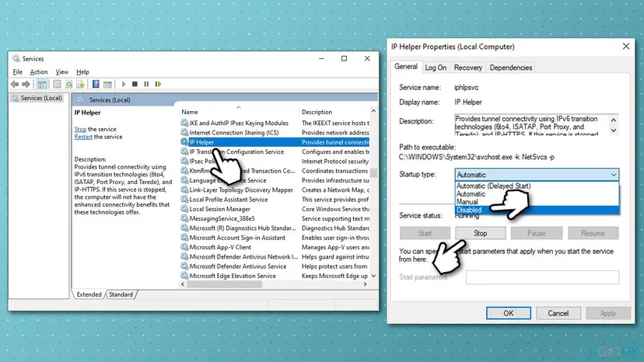This screenshot has width=644, height=362.
Task: Open Properties from the Services toolbar icon
Action: click(x=57, y=84)
